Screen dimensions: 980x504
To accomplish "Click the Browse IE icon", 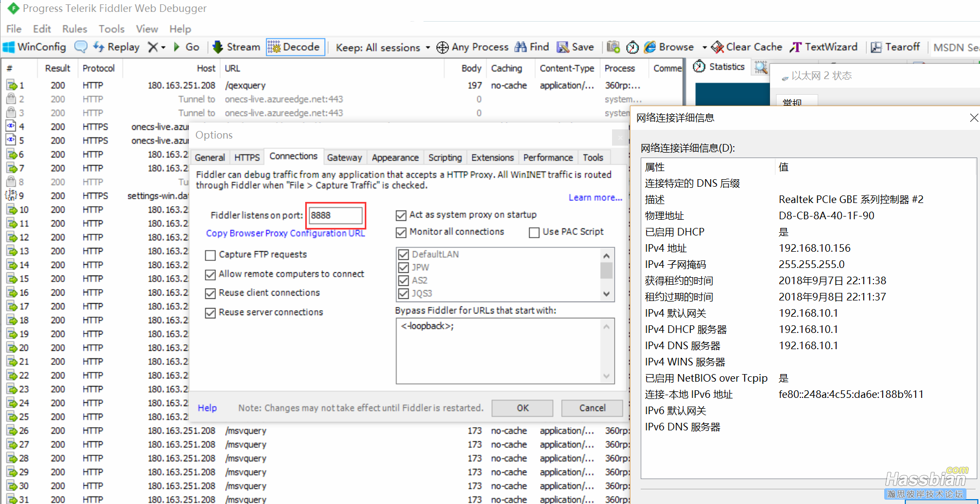I will 650,47.
